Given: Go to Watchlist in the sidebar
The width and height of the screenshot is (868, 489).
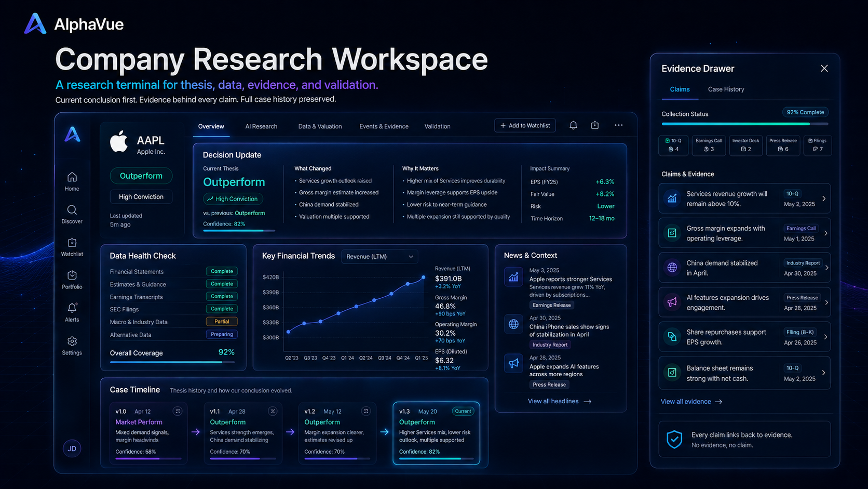Looking at the screenshot, I should (72, 247).
